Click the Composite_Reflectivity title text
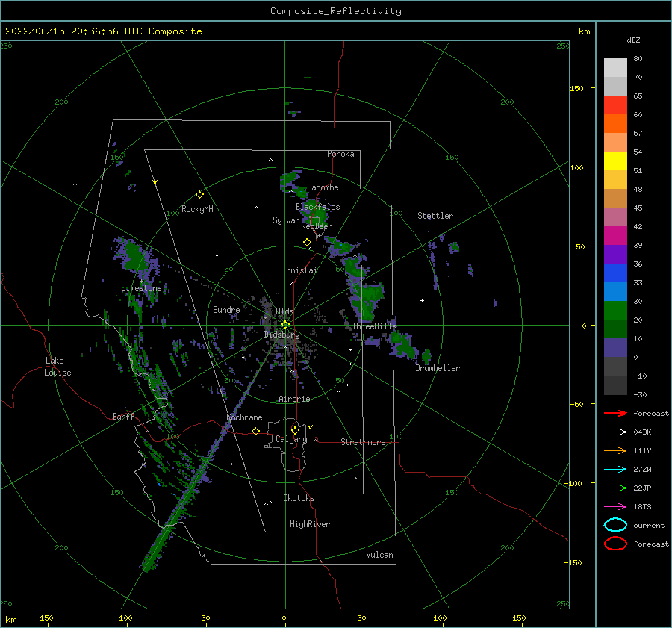The image size is (672, 628). (336, 11)
